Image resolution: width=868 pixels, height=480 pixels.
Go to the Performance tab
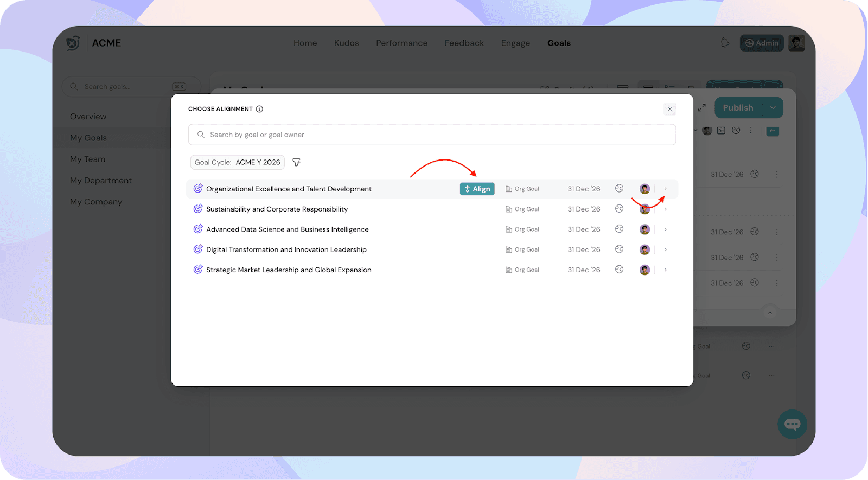(401, 43)
